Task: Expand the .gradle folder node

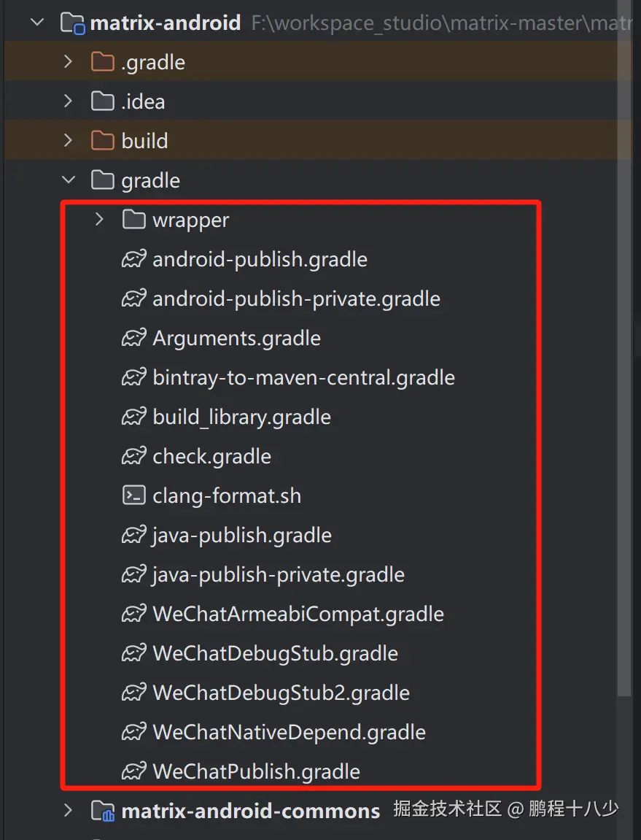Action: (x=69, y=62)
